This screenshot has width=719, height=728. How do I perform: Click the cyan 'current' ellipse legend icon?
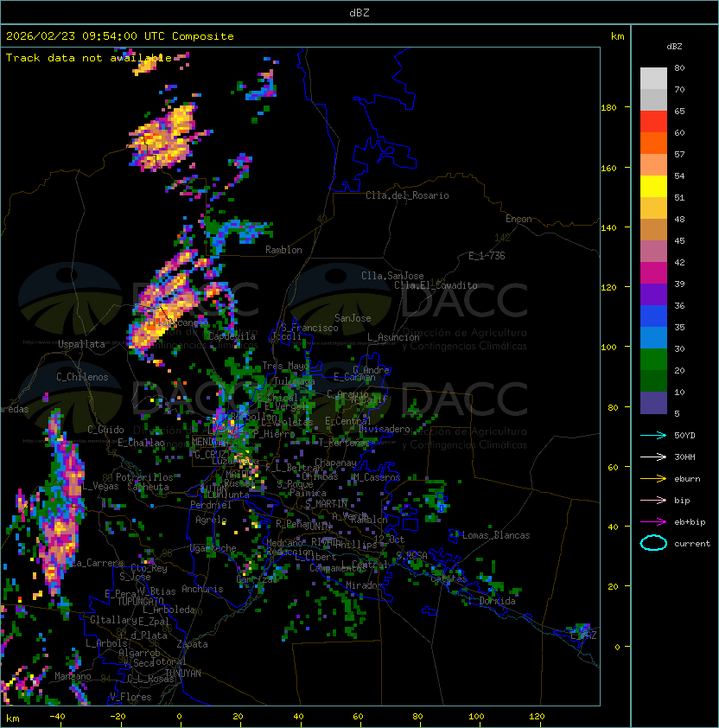click(x=653, y=543)
